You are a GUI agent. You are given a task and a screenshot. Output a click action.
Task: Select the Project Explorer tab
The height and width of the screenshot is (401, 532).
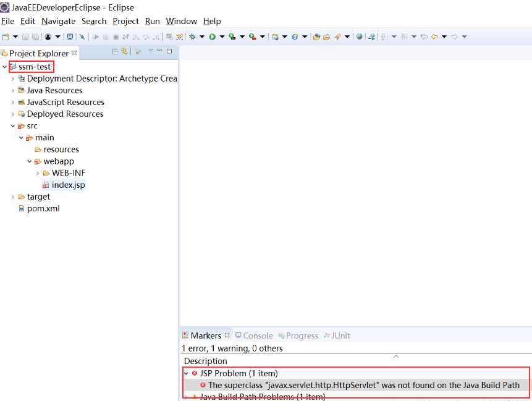tap(39, 53)
